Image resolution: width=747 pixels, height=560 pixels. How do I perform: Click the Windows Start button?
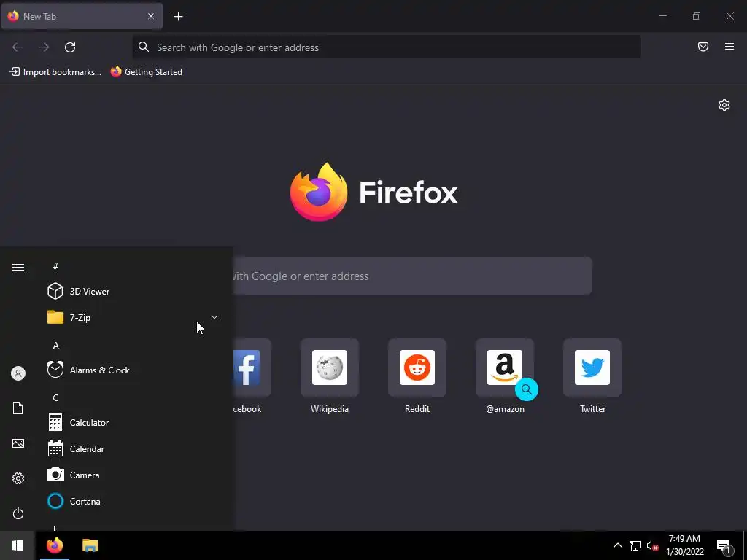tap(18, 545)
